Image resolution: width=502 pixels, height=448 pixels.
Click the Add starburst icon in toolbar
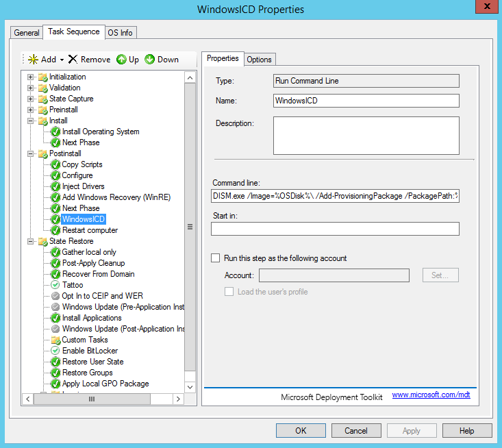click(33, 60)
